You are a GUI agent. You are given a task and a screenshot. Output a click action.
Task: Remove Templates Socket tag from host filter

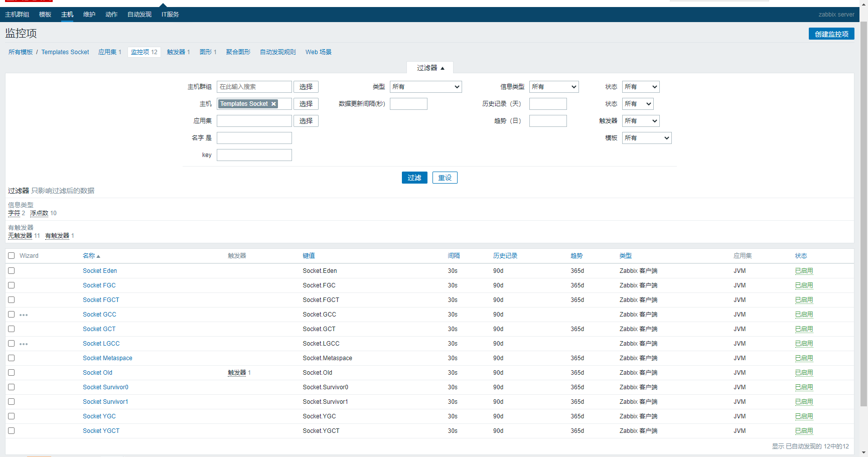point(273,104)
